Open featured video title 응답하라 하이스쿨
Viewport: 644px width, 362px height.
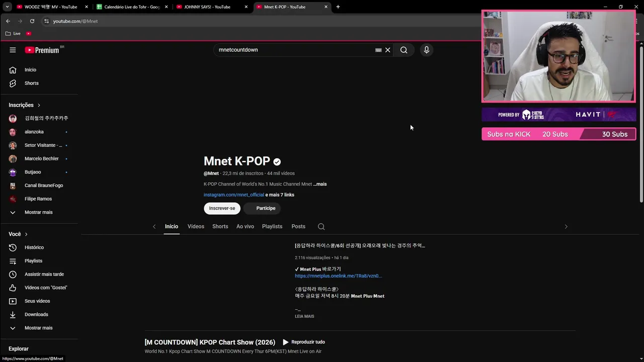click(x=360, y=246)
